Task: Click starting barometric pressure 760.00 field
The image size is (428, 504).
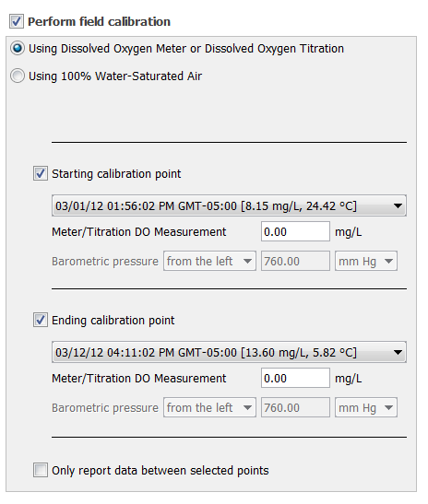Action: (x=295, y=261)
